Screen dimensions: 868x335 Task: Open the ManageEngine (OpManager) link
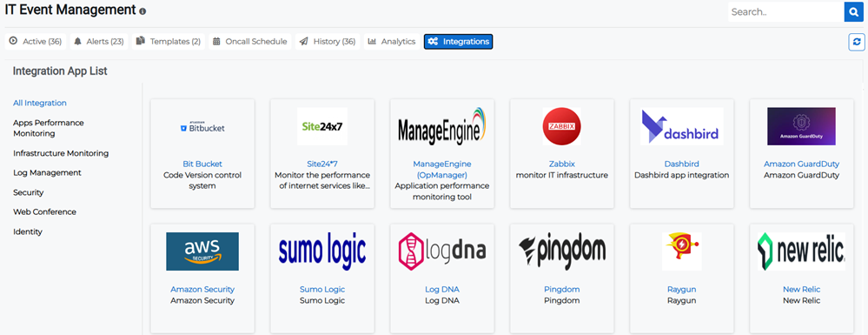[x=441, y=169]
